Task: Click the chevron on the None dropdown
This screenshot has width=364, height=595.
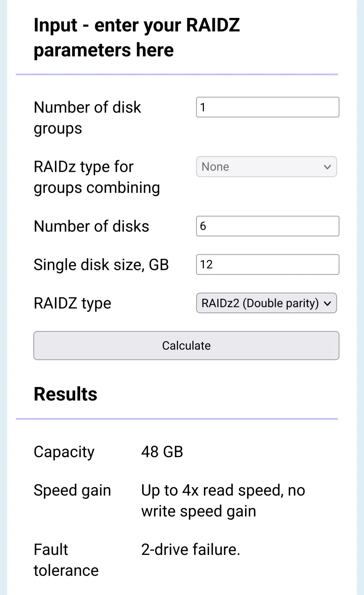Action: click(x=327, y=167)
